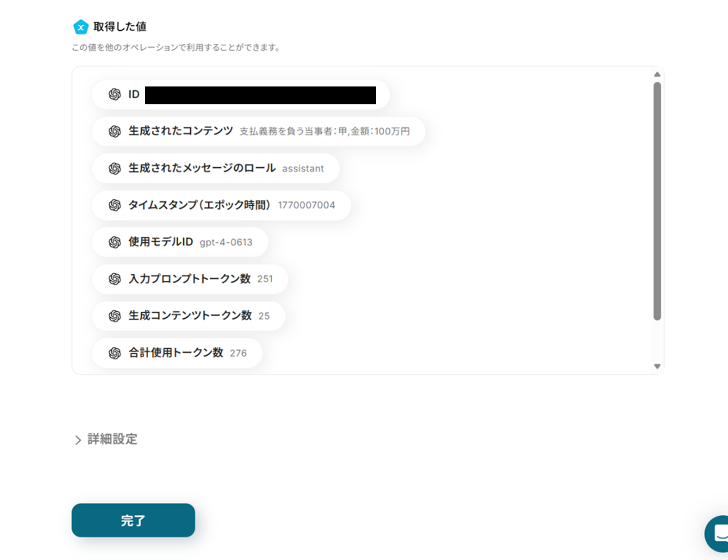Click the OpenAI icon beside ID
Screen dimensions: 728x560
pos(114,95)
